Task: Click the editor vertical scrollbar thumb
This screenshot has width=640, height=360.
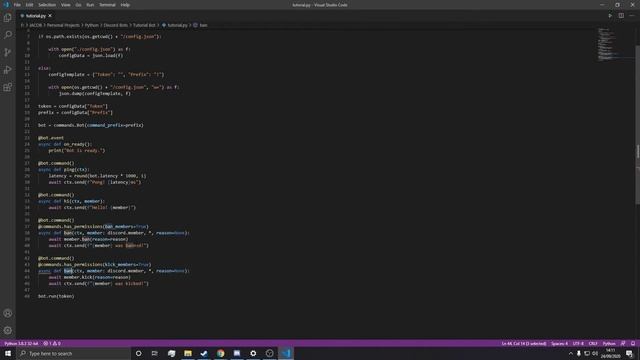Action: (x=638, y=124)
